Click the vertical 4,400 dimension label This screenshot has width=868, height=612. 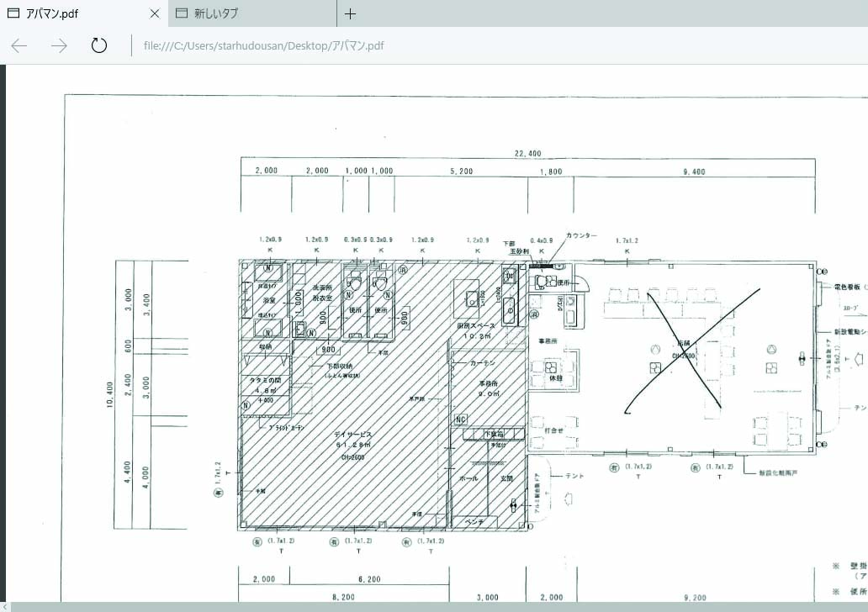(x=127, y=472)
